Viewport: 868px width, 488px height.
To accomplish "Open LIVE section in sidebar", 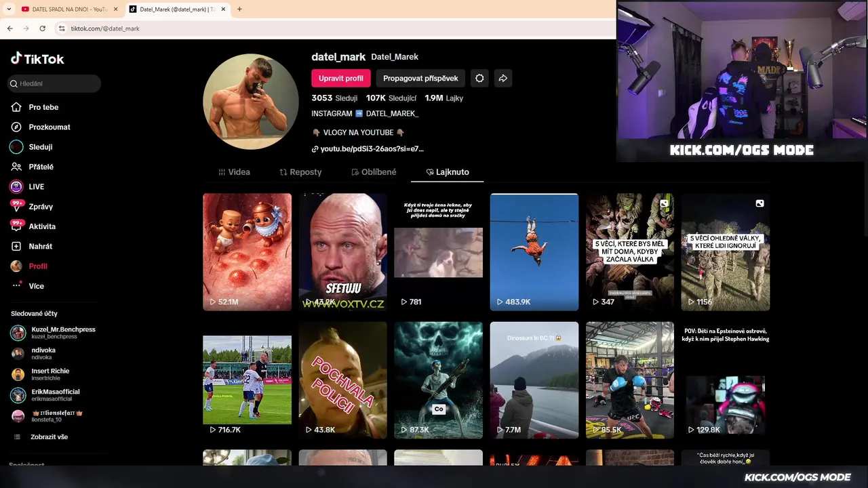I will point(27,186).
